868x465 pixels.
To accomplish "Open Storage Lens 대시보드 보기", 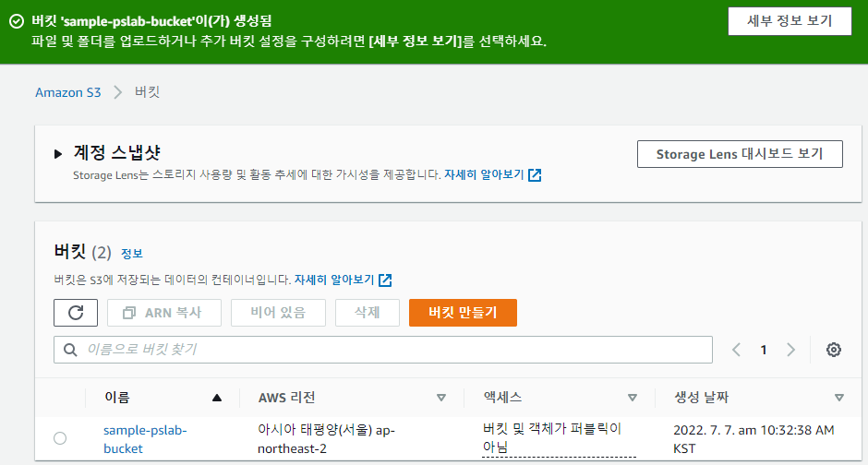I will click(x=740, y=154).
